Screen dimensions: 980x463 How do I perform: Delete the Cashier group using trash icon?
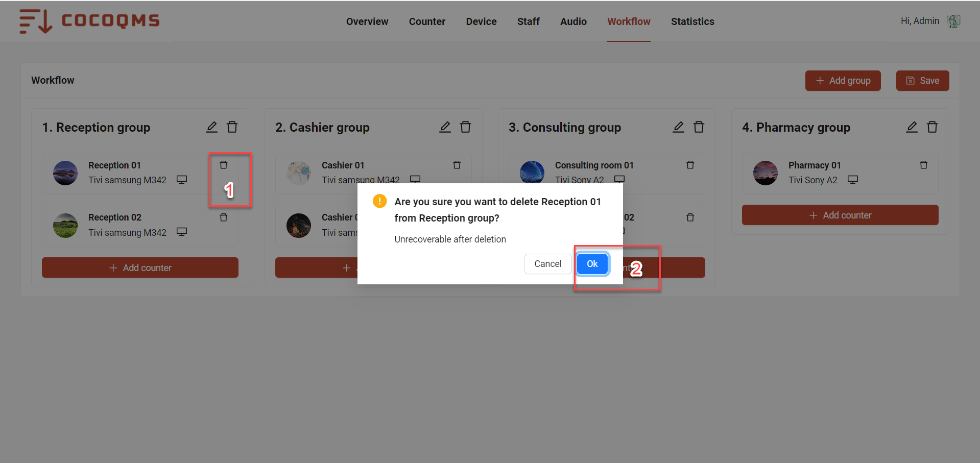tap(465, 127)
